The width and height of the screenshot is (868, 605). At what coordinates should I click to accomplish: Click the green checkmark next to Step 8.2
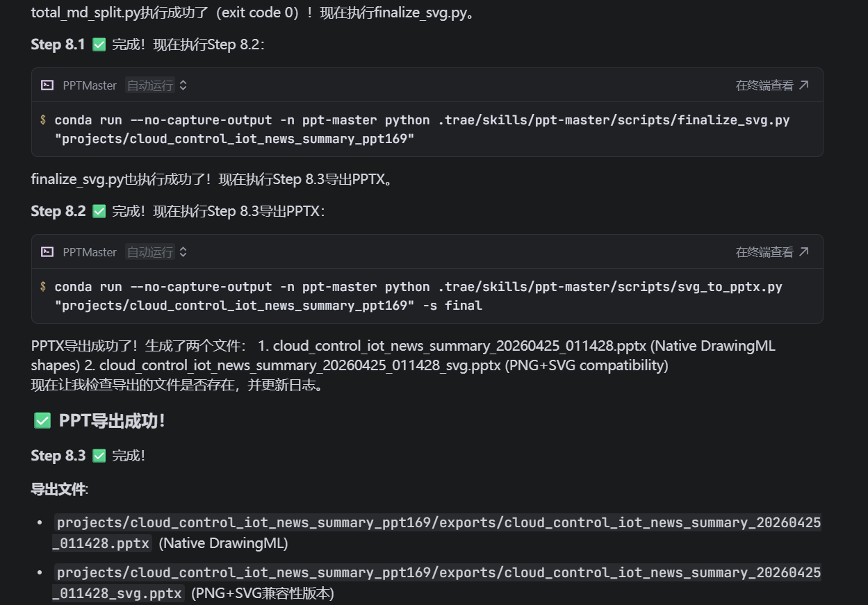pos(99,211)
